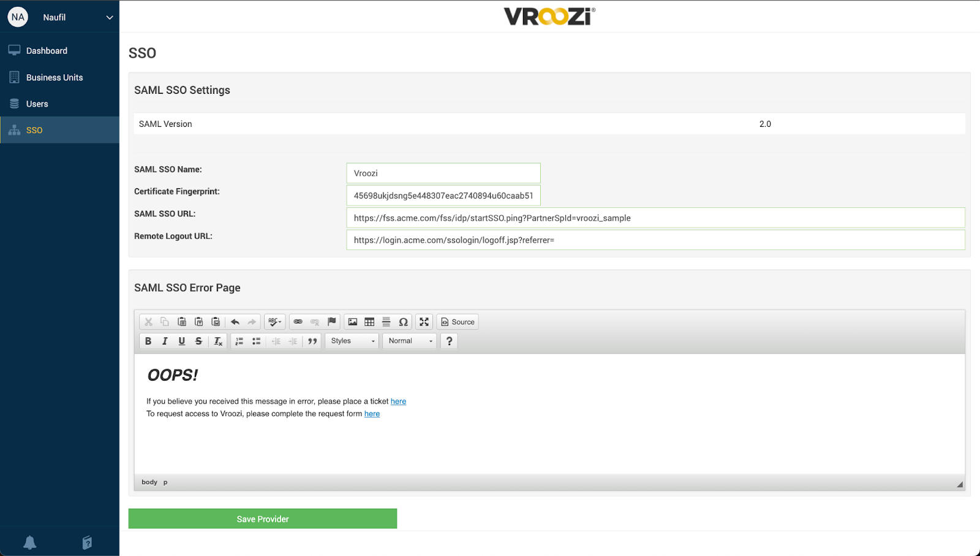Image resolution: width=980 pixels, height=556 pixels.
Task: Click the SAML SSO URL field
Action: point(655,218)
